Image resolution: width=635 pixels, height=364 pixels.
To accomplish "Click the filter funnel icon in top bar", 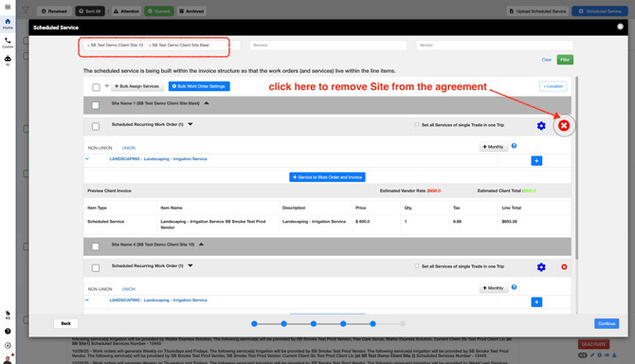I will (x=26, y=10).
